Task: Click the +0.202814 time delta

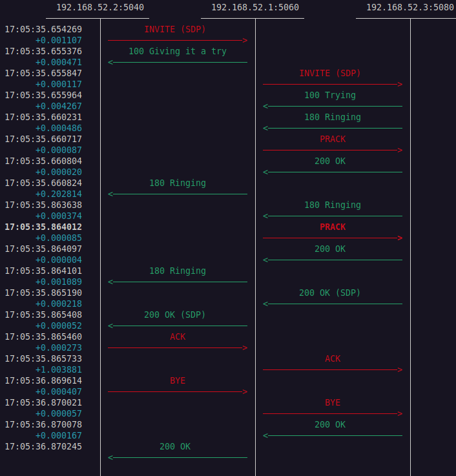Action: click(59, 194)
